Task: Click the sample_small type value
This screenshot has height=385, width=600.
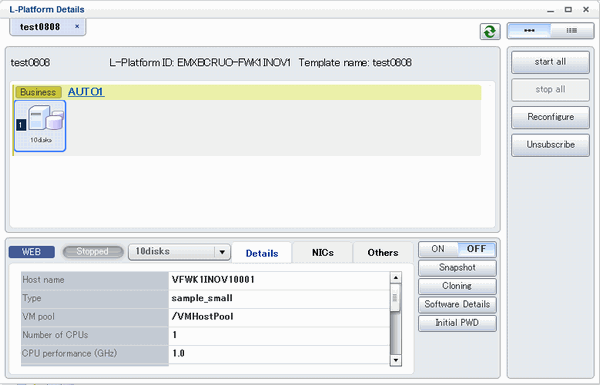Action: click(202, 298)
